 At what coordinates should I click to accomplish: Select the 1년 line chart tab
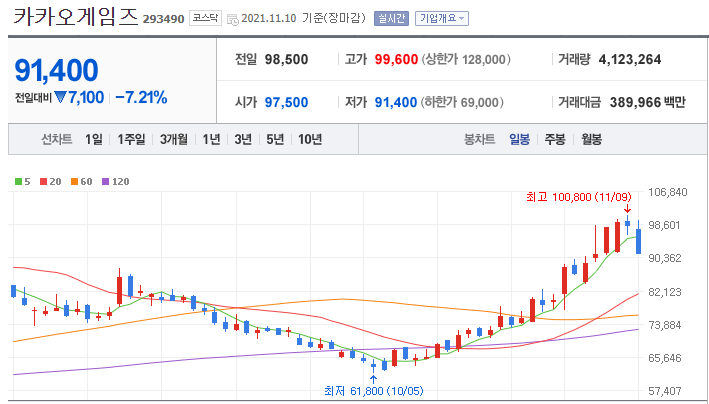pyautogui.click(x=211, y=139)
